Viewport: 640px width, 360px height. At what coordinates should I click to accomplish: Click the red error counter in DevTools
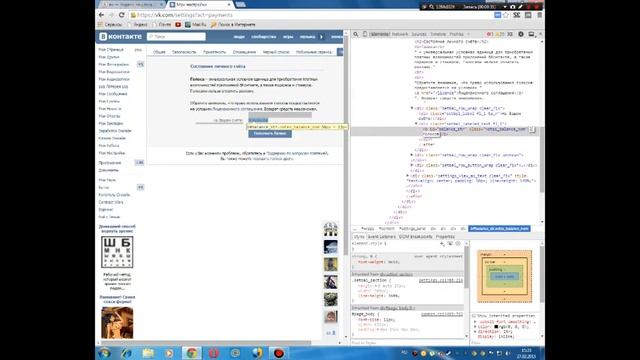[490, 34]
